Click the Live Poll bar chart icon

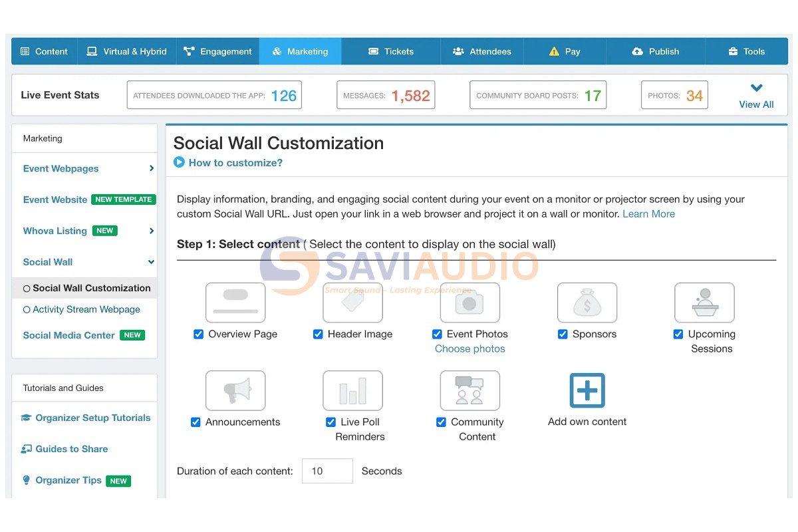(x=352, y=390)
